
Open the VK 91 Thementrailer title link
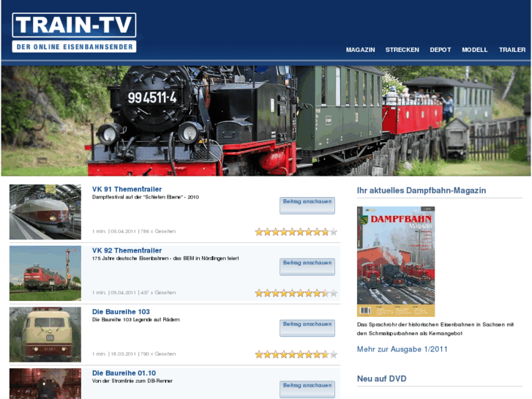(x=127, y=189)
